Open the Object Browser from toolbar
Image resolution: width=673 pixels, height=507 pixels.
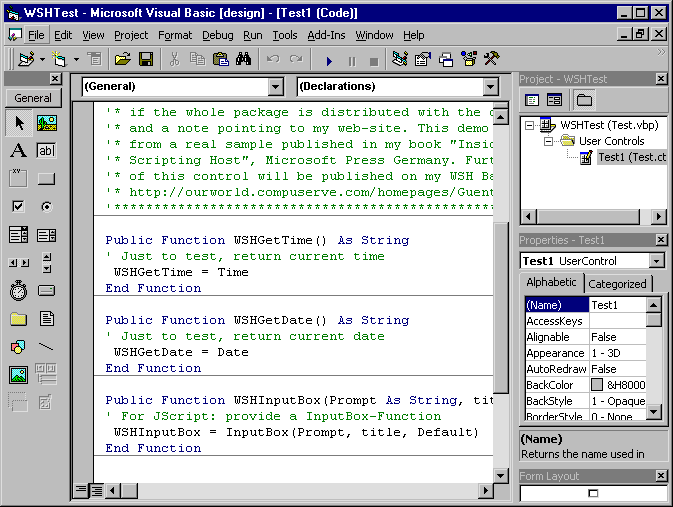468,60
